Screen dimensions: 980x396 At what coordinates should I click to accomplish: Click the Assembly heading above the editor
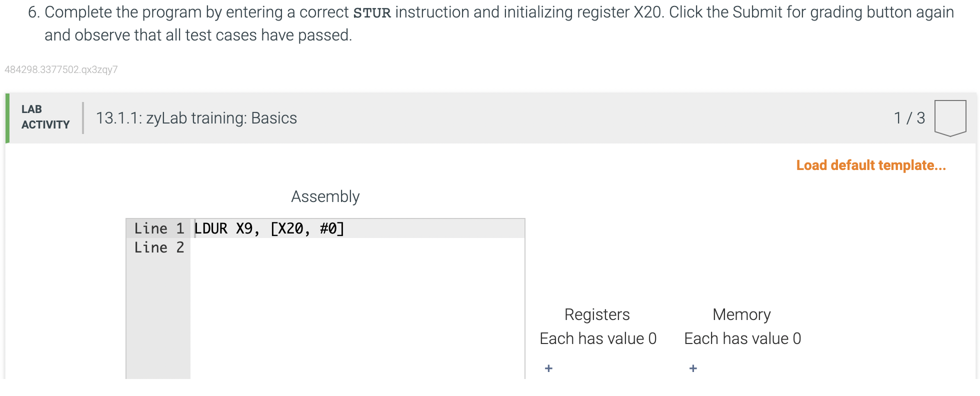pos(325,196)
